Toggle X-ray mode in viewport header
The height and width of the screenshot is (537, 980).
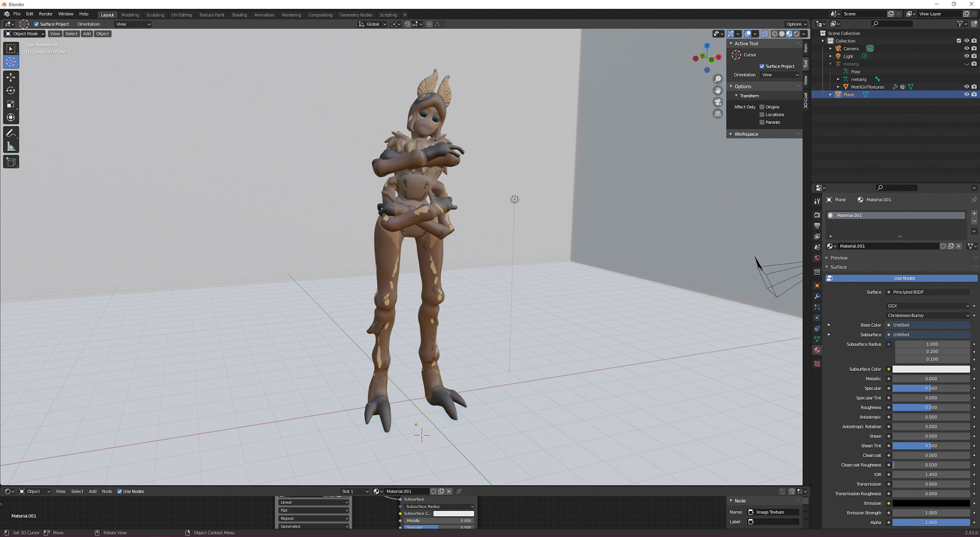tap(765, 34)
